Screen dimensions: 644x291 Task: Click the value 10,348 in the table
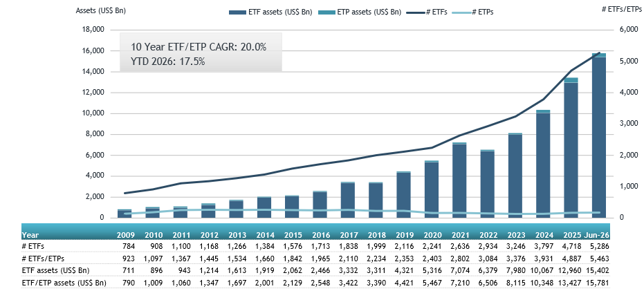543,283
